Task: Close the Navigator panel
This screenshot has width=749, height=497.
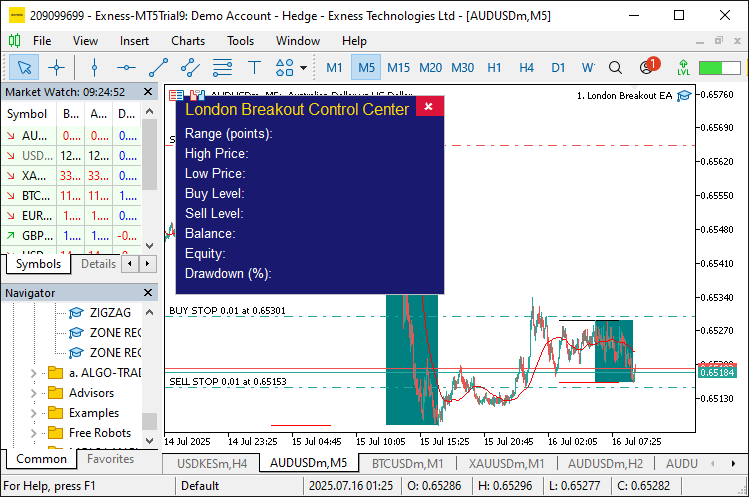Action: [x=148, y=292]
